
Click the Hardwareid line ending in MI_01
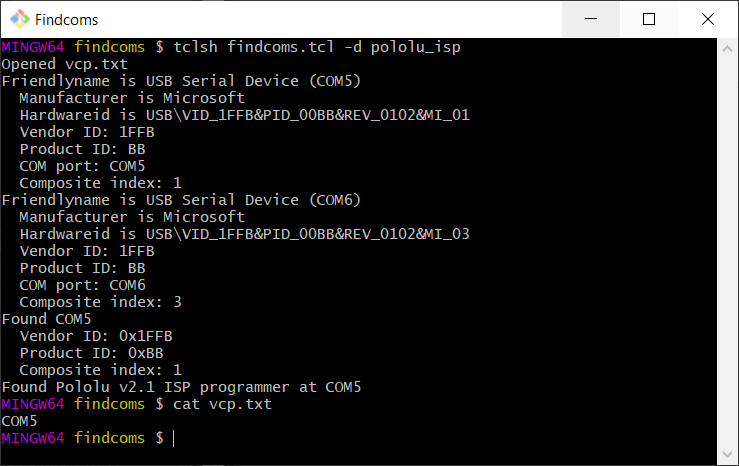tap(244, 115)
